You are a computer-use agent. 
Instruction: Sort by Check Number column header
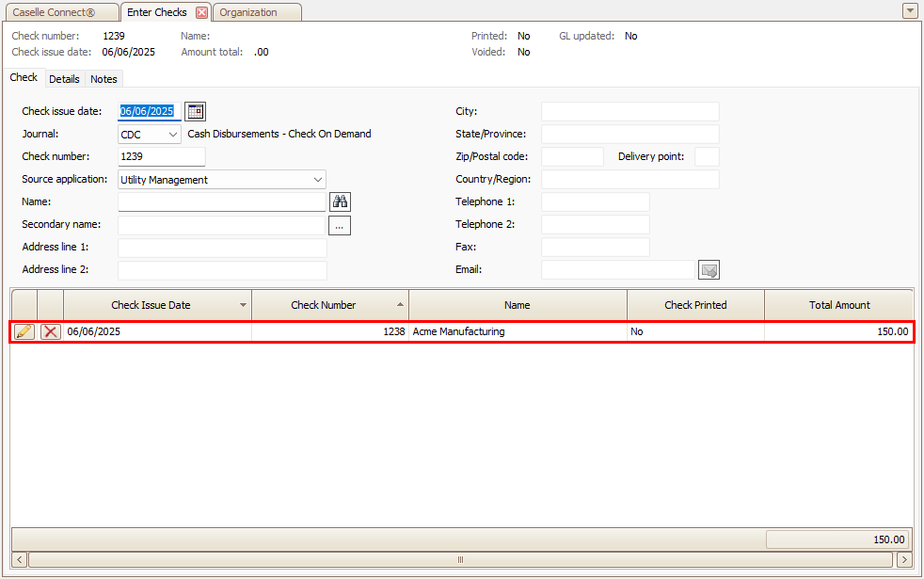(324, 305)
